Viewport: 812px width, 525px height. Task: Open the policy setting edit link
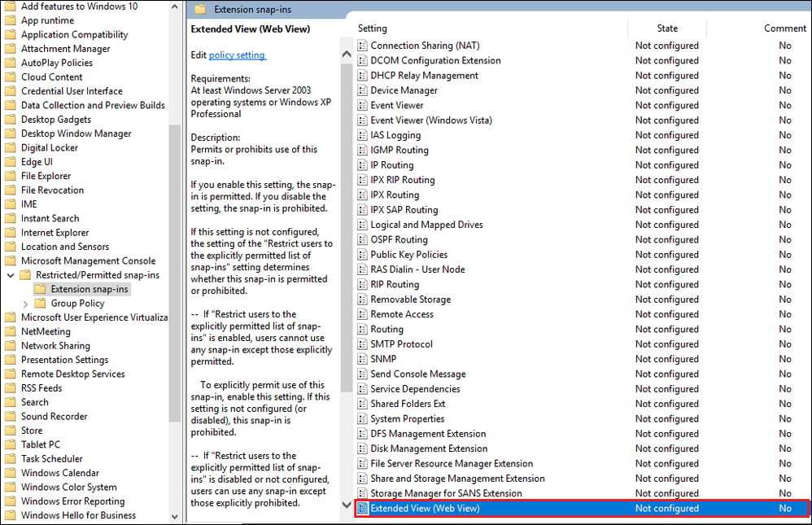pyautogui.click(x=238, y=55)
